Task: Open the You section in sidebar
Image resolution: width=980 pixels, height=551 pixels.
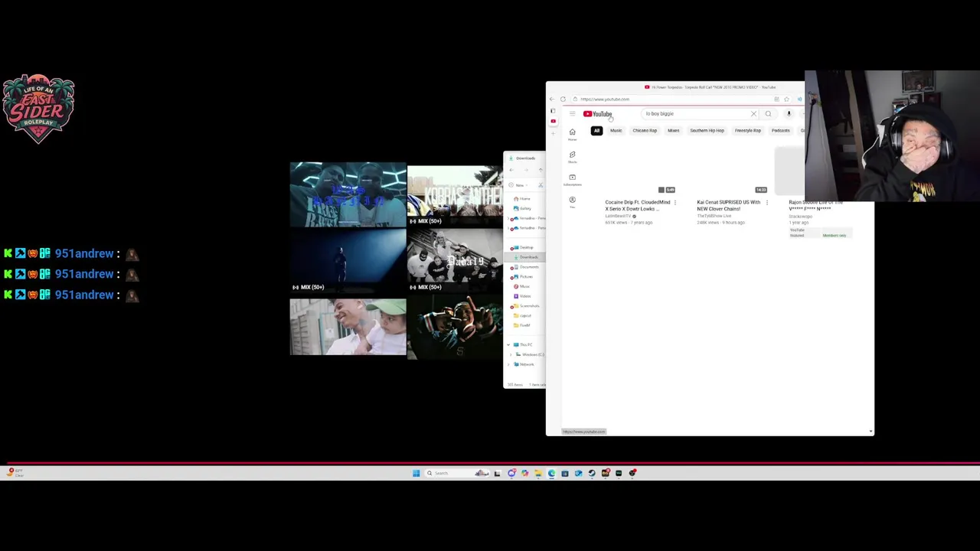Action: coord(572,202)
